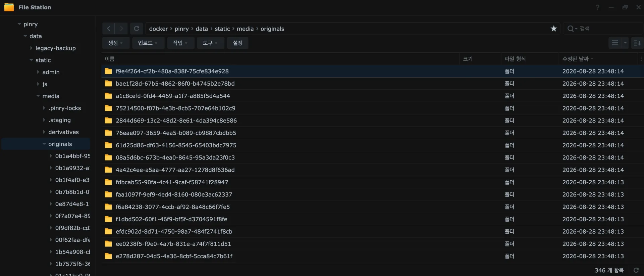The height and width of the screenshot is (276, 644).
Task: Open the sort order options icon
Action: point(637,43)
